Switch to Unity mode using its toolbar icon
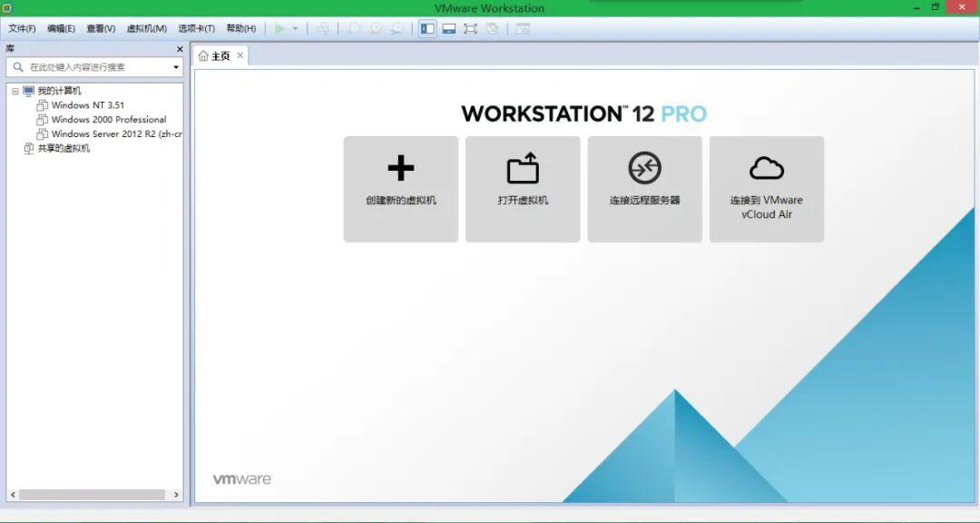Image resolution: width=980 pixels, height=523 pixels. point(491,28)
